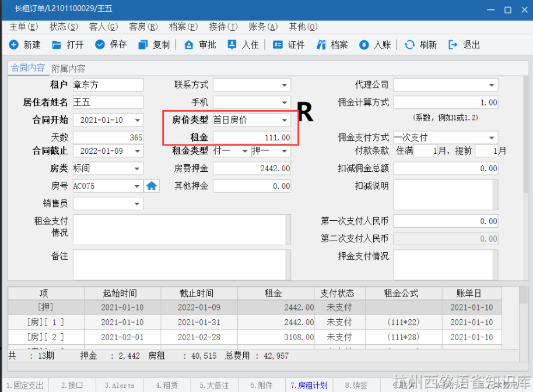Click into the 租金 rent amount field
This screenshot has width=533, height=392.
click(252, 138)
